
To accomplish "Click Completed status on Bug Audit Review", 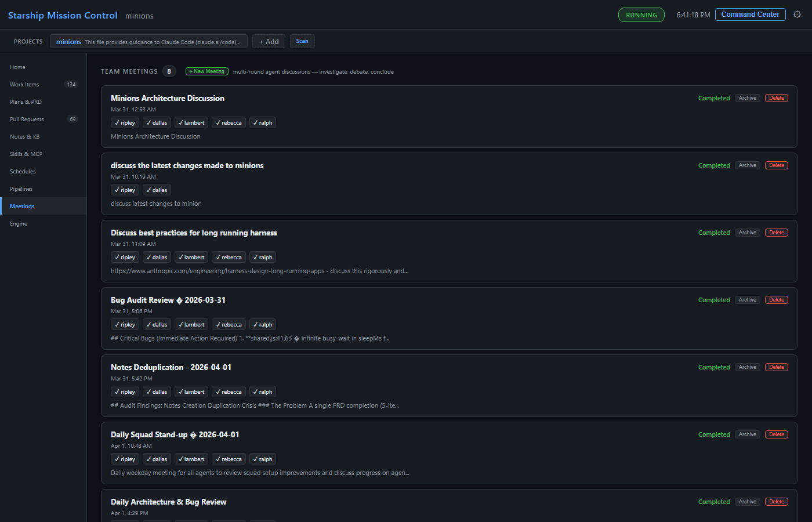I will pos(714,300).
